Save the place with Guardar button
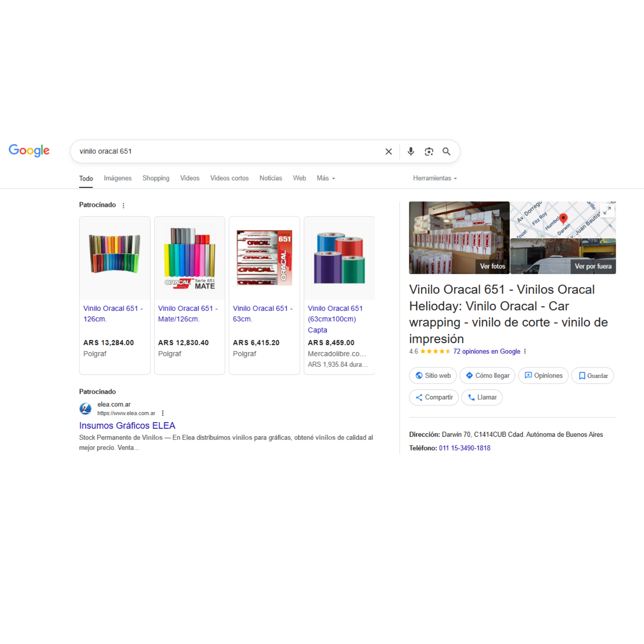644x644 pixels. tap(592, 376)
